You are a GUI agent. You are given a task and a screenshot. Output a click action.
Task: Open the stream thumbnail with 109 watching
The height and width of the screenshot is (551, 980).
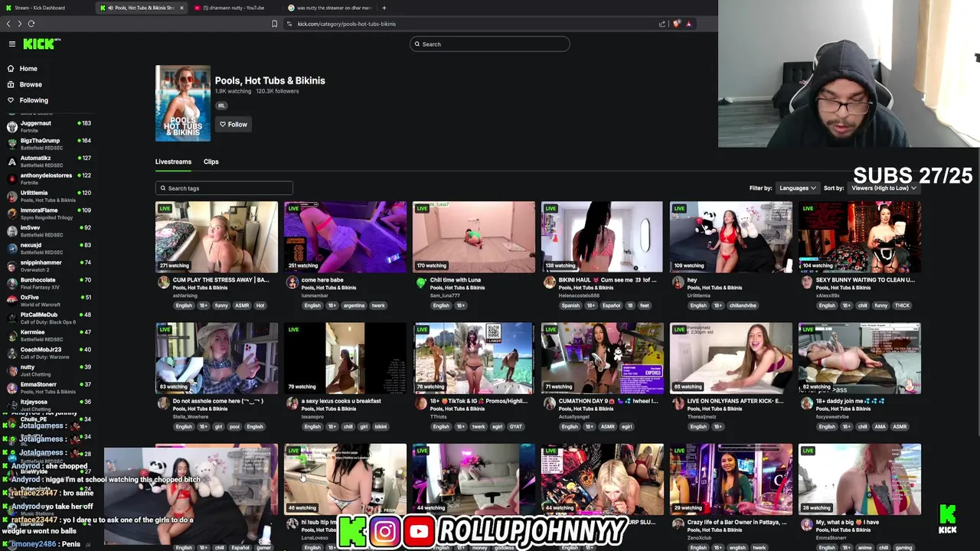point(731,236)
